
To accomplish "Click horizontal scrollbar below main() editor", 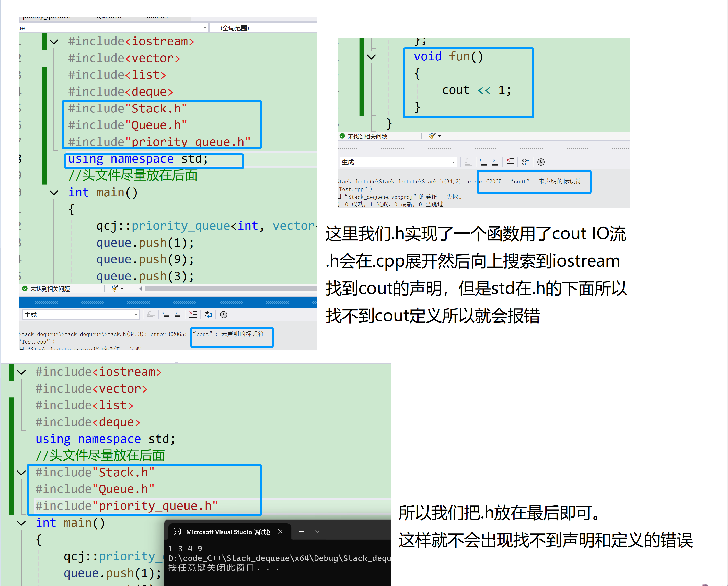I will tap(230, 289).
